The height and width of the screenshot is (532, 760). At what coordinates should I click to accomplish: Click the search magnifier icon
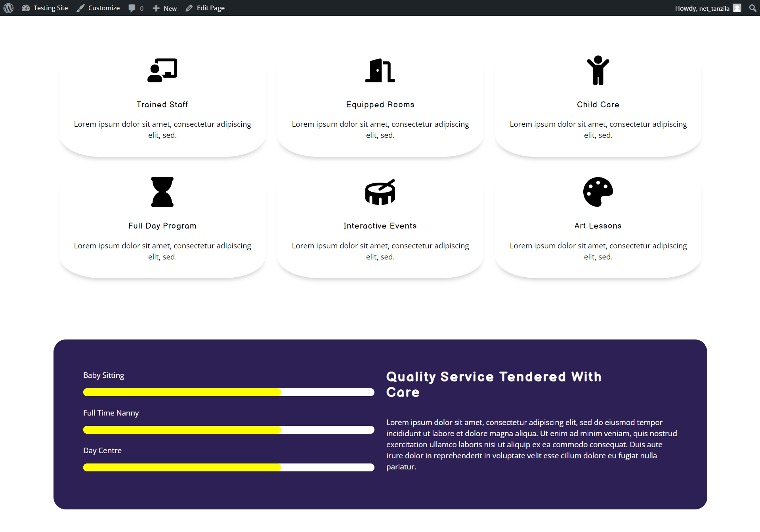[x=752, y=8]
